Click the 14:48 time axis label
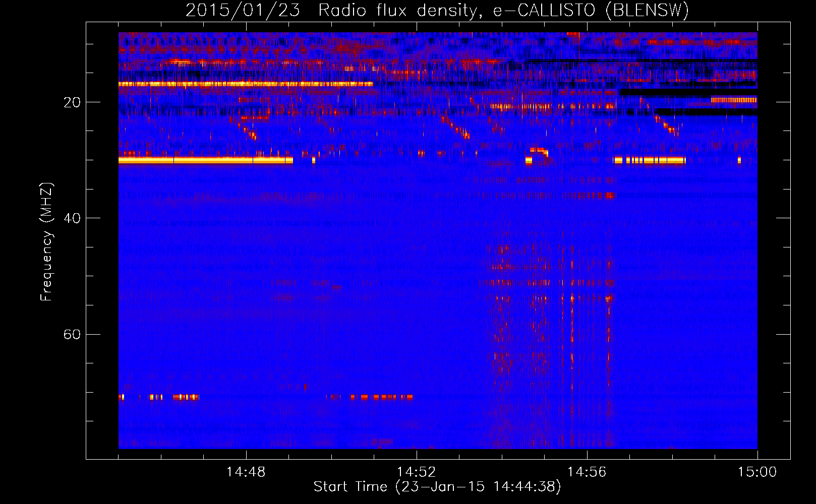The image size is (816, 504). (x=246, y=472)
